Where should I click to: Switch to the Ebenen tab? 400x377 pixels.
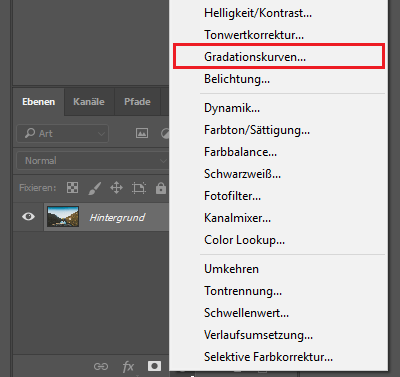(39, 102)
